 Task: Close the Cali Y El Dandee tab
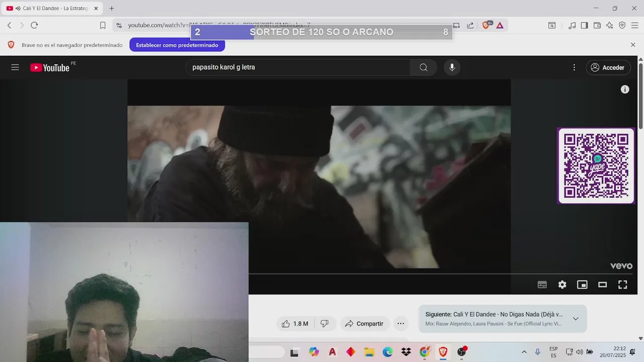tap(96, 8)
